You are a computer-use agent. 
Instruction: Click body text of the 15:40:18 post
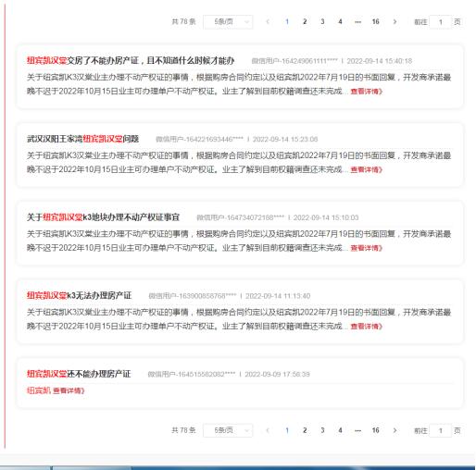(239, 84)
